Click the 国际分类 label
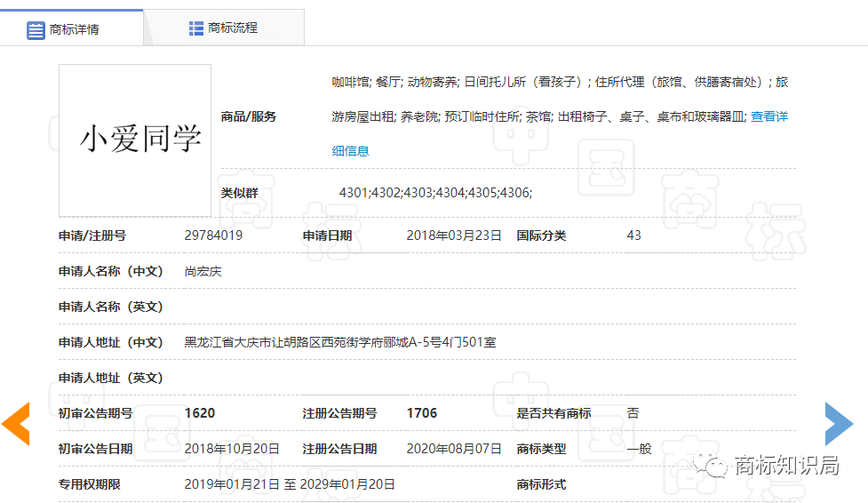The width and height of the screenshot is (868, 503). (x=541, y=236)
